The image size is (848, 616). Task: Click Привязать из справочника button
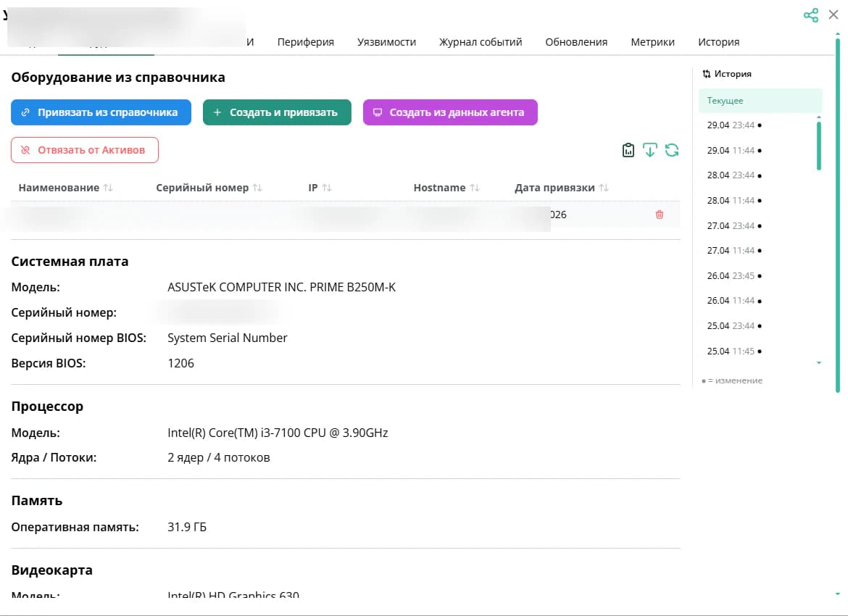[101, 112]
